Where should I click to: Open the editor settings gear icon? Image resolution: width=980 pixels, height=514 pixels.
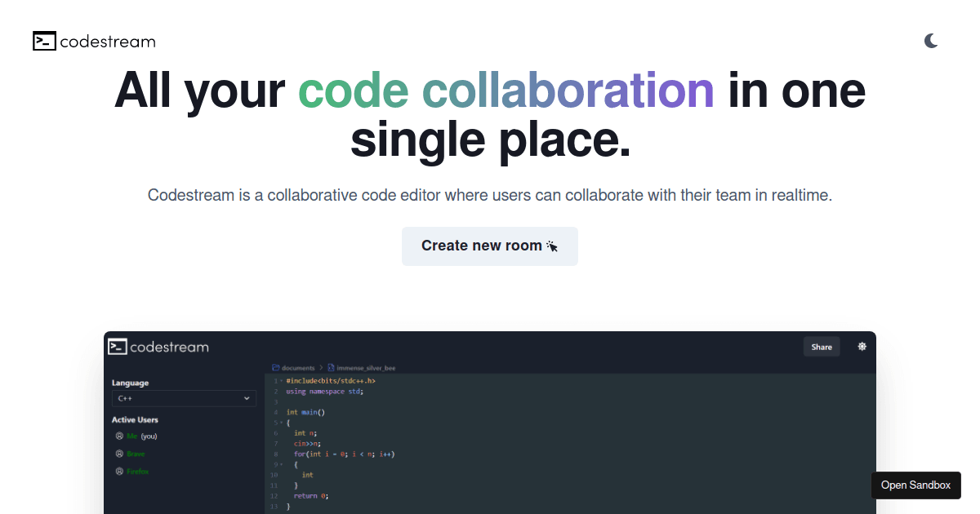(862, 346)
